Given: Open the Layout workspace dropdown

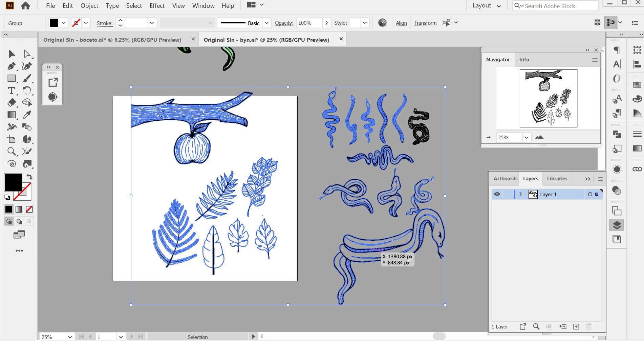Looking at the screenshot, I should [x=487, y=6].
